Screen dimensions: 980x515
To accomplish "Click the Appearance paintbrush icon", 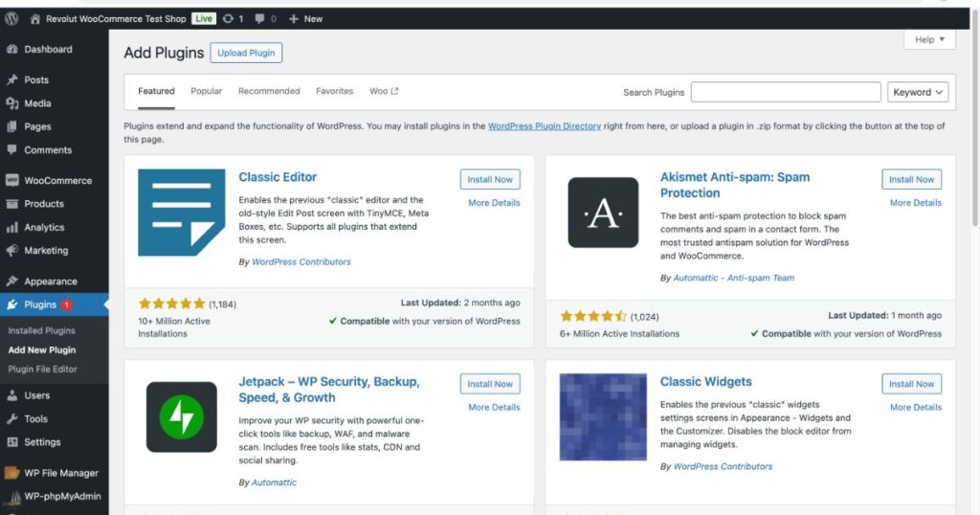I will pyautogui.click(x=11, y=281).
